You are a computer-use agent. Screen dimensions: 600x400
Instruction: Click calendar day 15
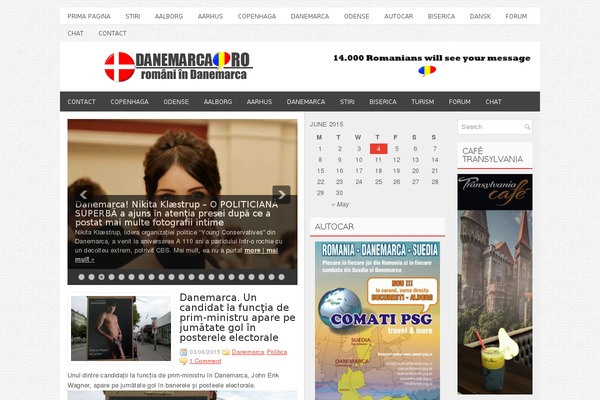pyautogui.click(x=321, y=171)
